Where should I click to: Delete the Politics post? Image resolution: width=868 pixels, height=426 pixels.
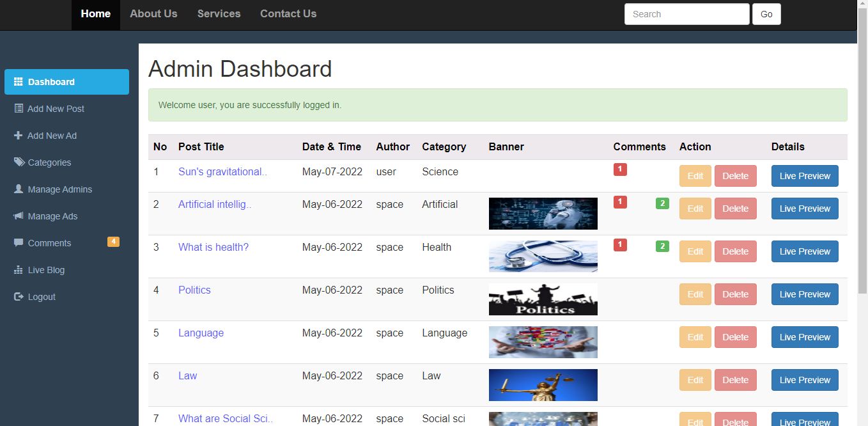pyautogui.click(x=735, y=294)
